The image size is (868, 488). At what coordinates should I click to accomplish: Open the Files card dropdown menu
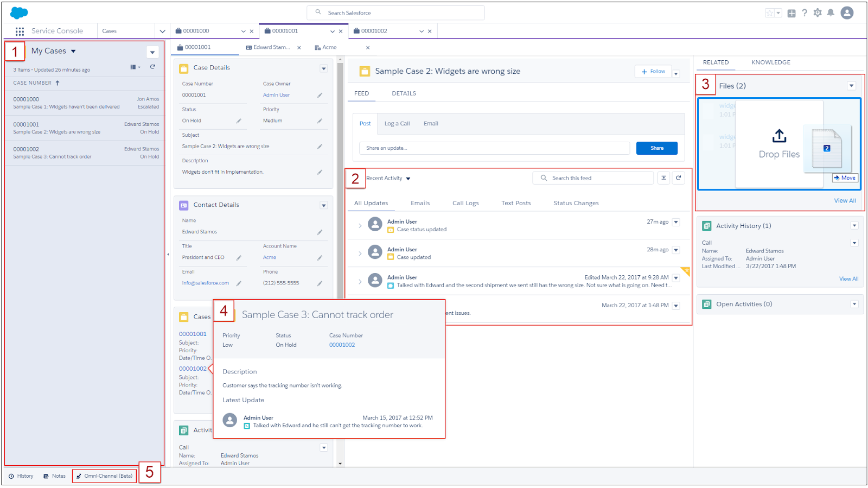coord(852,86)
